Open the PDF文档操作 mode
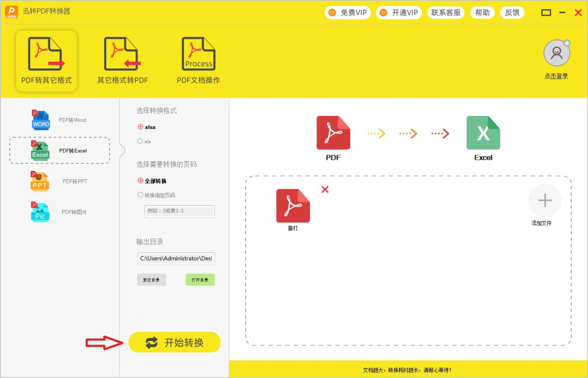The width and height of the screenshot is (588, 378). [198, 61]
